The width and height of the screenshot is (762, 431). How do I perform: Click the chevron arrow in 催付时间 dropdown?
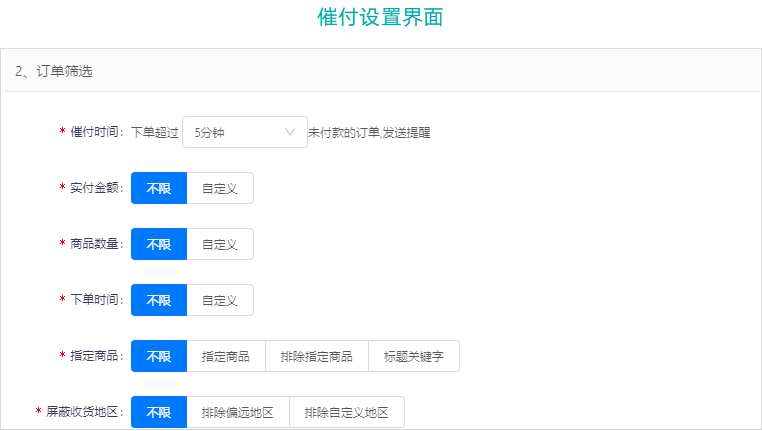pyautogui.click(x=290, y=132)
